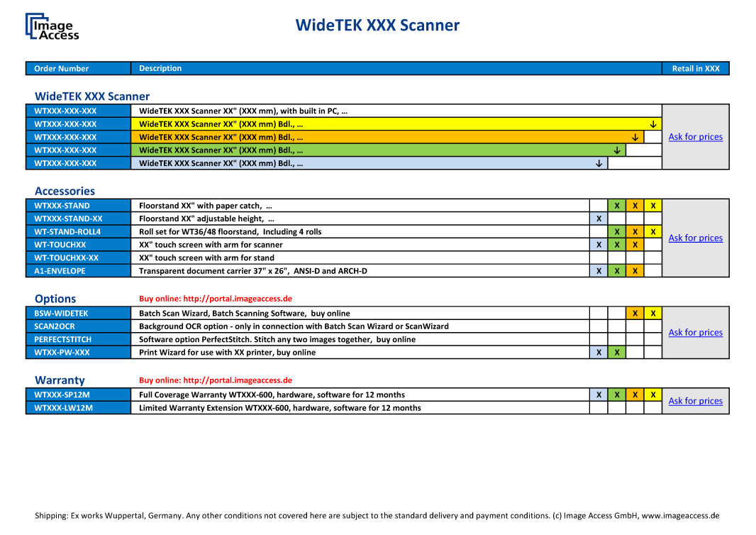Click the Warranty section heading
Viewport: 756px width, 535px height.
pos(60,380)
